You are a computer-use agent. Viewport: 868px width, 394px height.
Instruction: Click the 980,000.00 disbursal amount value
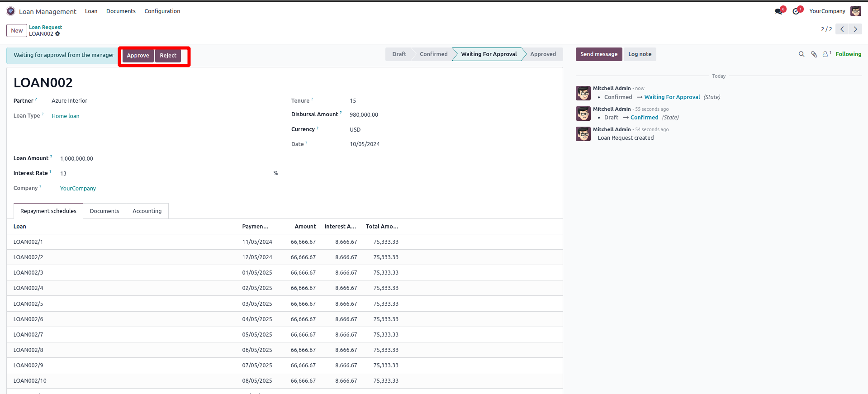[x=364, y=115]
